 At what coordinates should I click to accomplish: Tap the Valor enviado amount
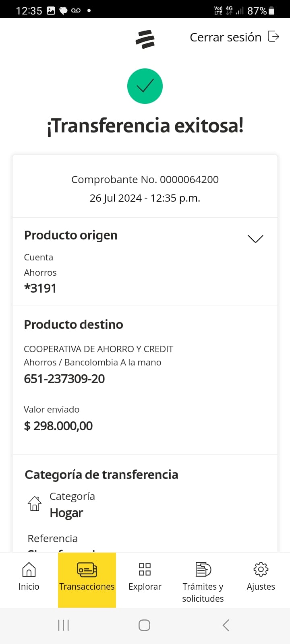click(x=58, y=426)
